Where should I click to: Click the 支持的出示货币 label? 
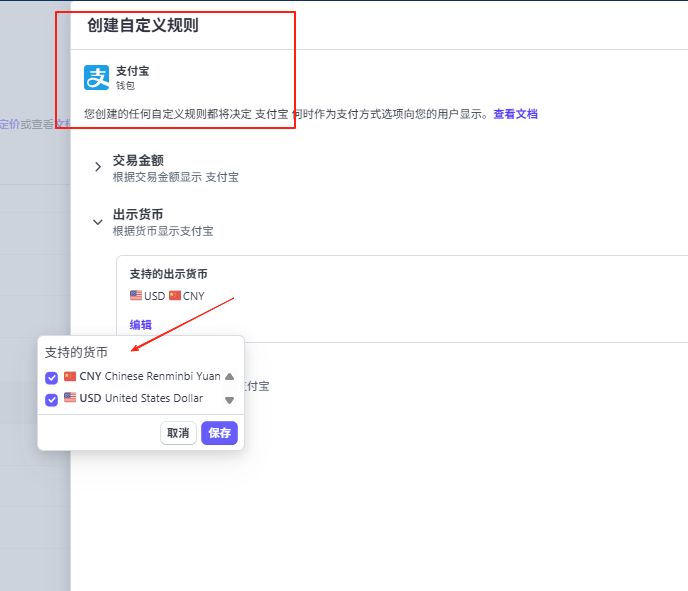[168, 274]
